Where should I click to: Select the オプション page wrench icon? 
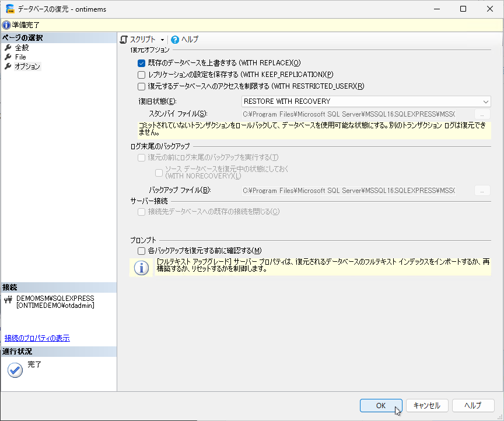coord(8,66)
